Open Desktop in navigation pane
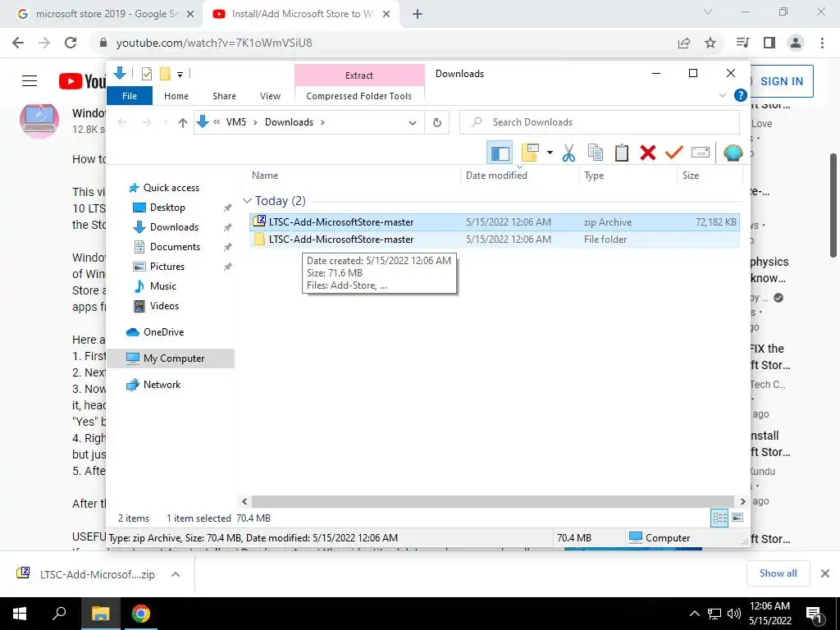Screen dimensions: 840x630 coord(167,208)
